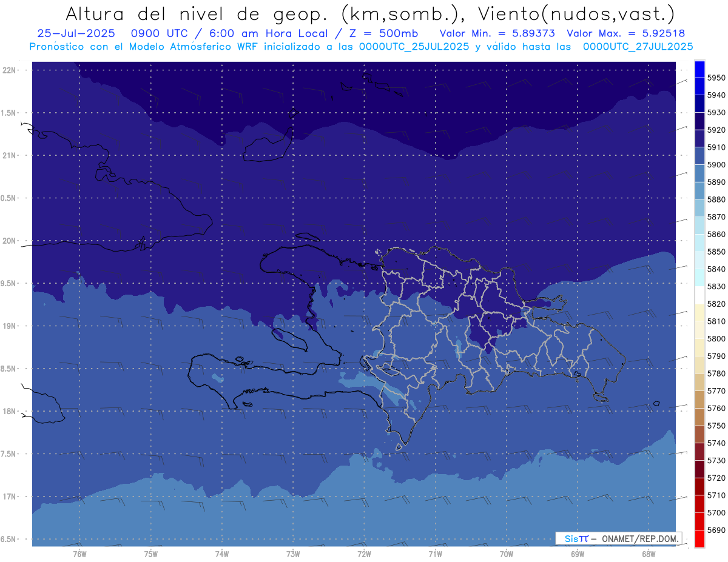Click the '5950' colorbar value

pyautogui.click(x=716, y=78)
